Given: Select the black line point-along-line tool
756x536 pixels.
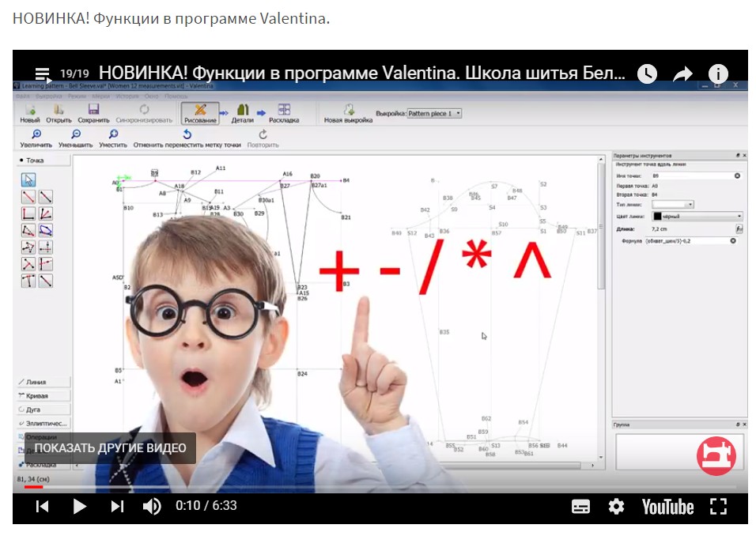Looking at the screenshot, I should click(46, 197).
